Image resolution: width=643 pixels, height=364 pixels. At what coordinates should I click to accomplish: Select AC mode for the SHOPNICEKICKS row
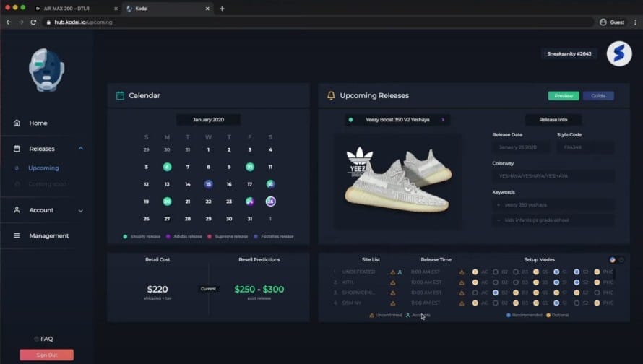pos(475,292)
